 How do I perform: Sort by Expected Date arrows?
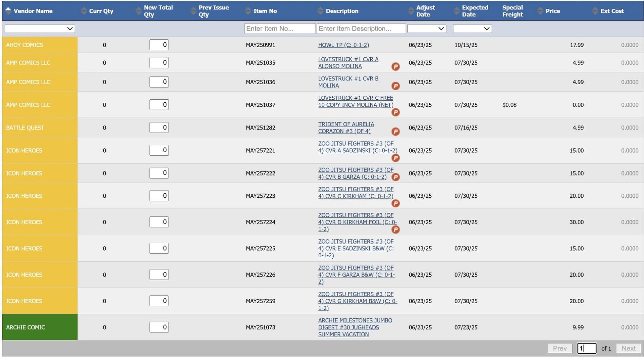[x=457, y=11]
